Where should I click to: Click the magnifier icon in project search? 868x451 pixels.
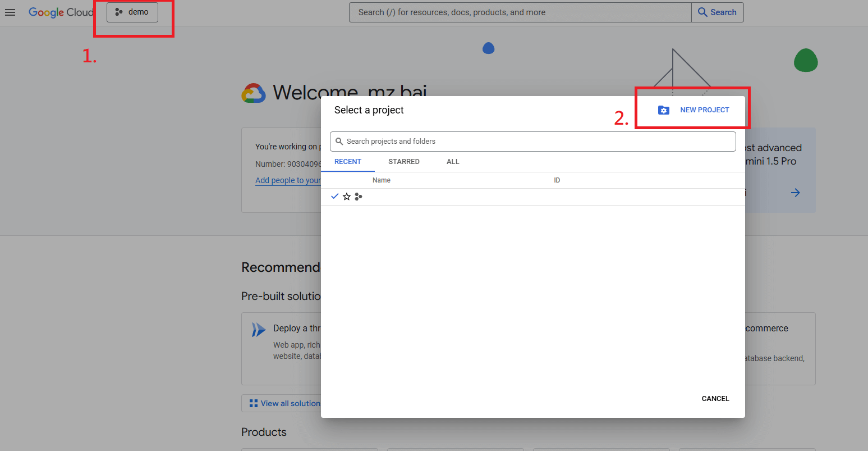339,142
